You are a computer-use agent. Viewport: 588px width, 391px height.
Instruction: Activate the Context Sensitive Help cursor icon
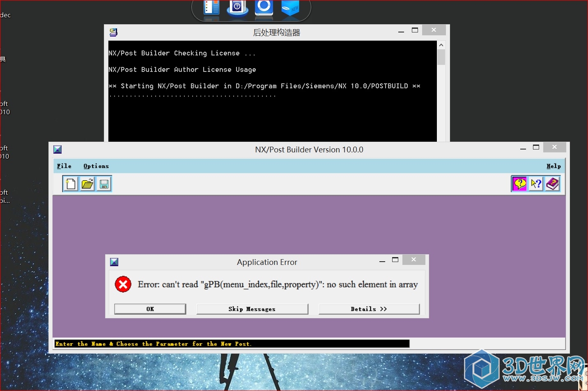tap(536, 184)
